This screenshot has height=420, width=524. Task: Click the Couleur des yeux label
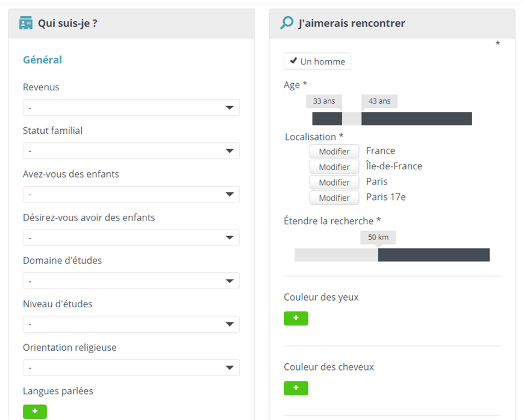point(321,297)
